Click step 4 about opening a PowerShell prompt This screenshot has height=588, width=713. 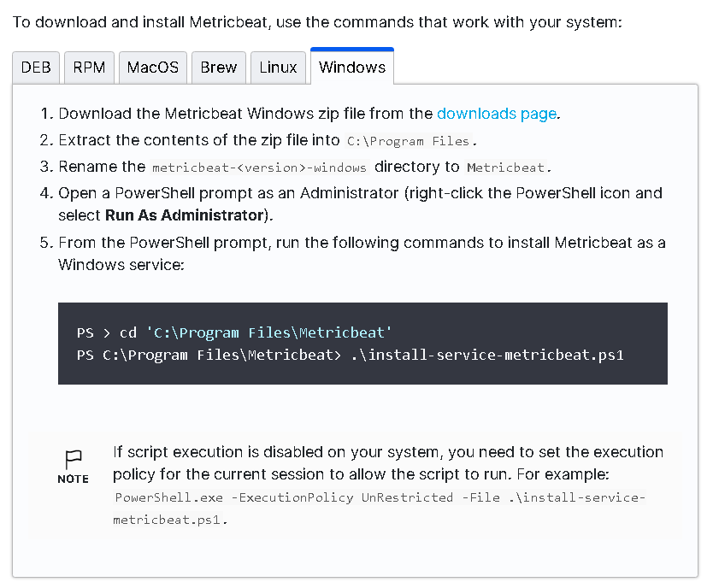(x=359, y=193)
